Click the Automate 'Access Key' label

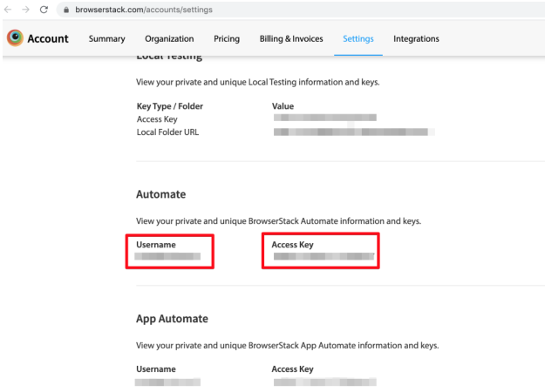[292, 245]
